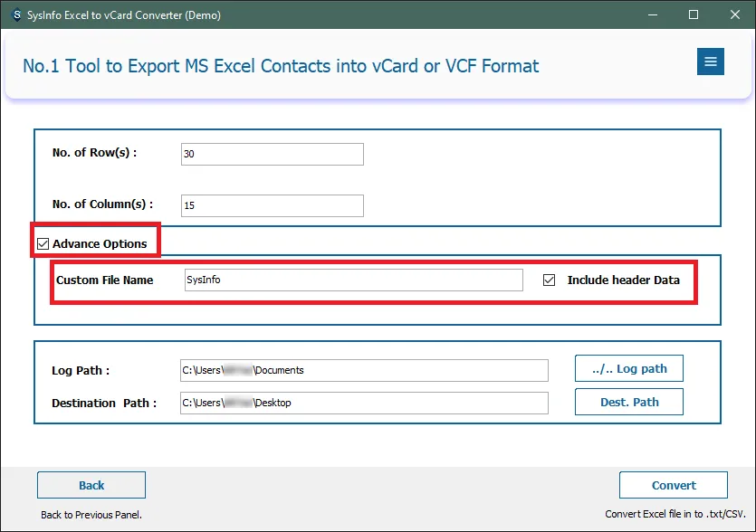Click the No. of Row(s) input field
The image size is (756, 532).
point(272,155)
